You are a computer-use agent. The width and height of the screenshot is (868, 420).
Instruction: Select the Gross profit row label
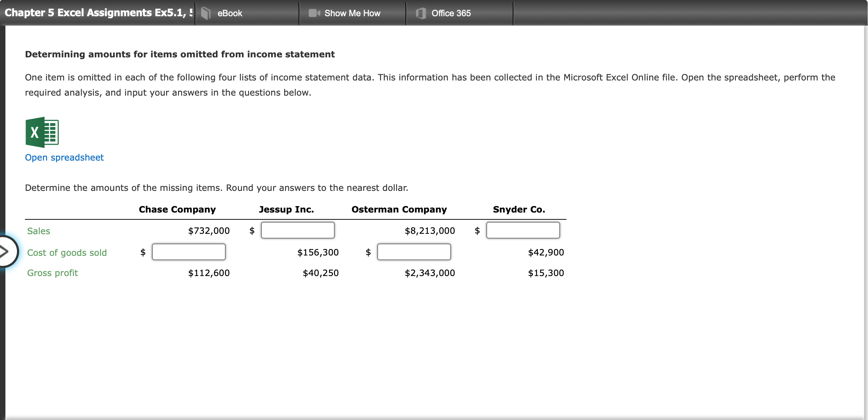click(52, 273)
